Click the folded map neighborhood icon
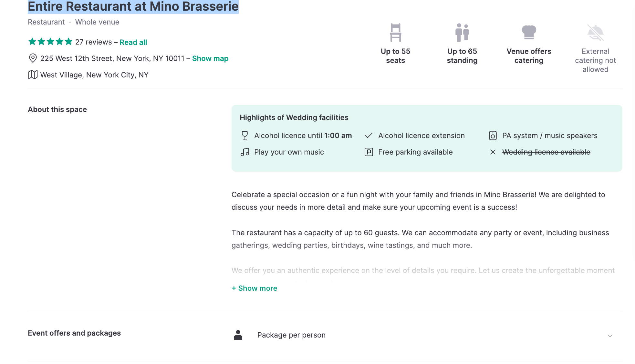Image resolution: width=635 pixels, height=364 pixels. tap(33, 75)
